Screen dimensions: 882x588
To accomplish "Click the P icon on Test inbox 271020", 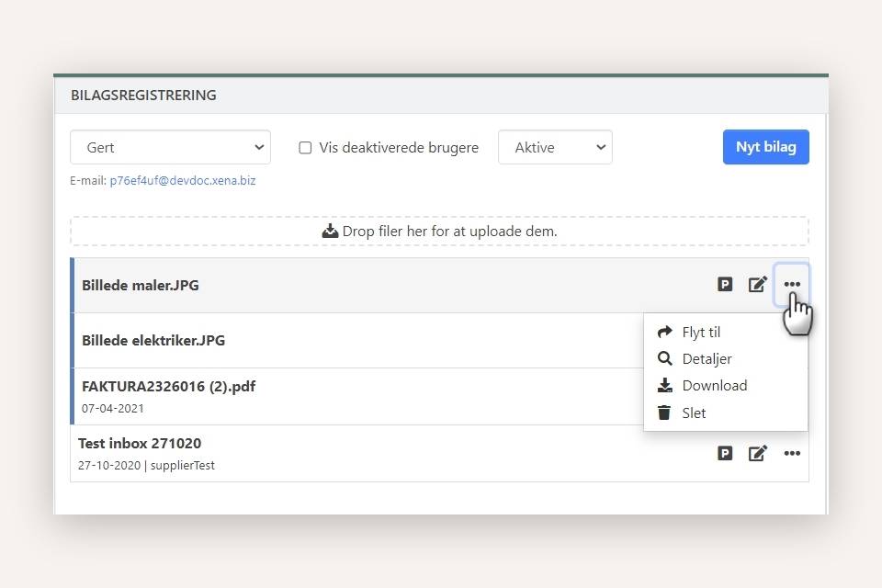I will [x=725, y=453].
